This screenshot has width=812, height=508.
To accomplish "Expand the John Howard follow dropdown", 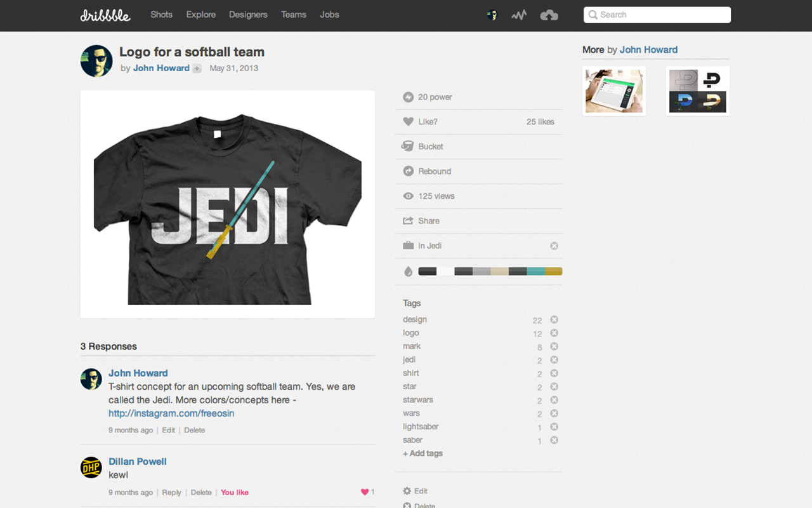I will click(x=196, y=68).
